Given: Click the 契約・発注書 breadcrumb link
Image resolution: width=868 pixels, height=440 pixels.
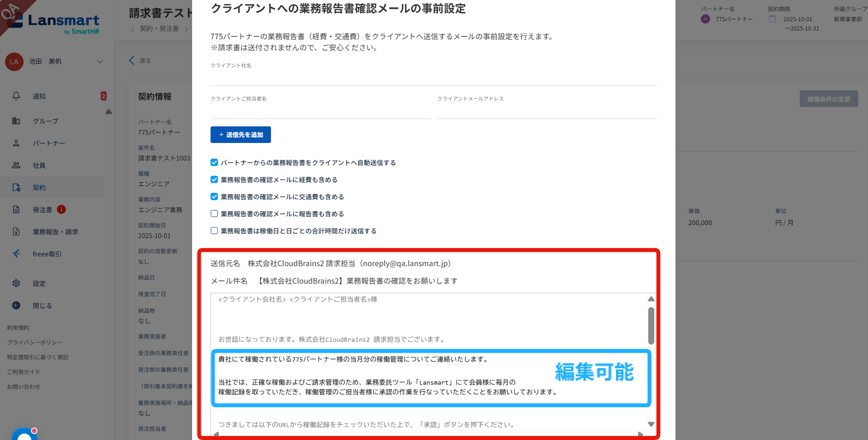Looking at the screenshot, I should click(x=159, y=29).
